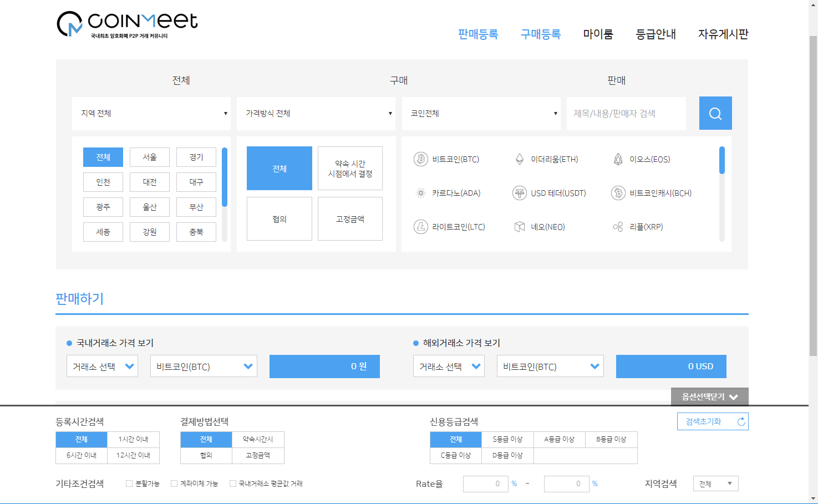
Task: Open the 지역 전체 dropdown
Action: tap(151, 114)
